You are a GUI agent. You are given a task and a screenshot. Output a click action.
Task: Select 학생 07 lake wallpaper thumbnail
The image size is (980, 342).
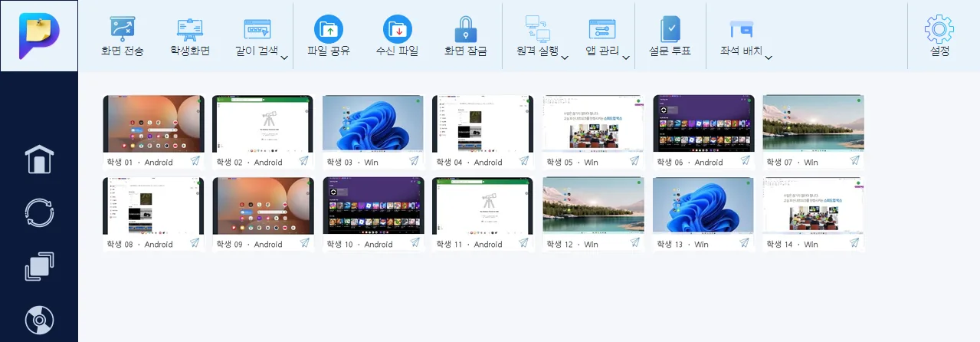tap(813, 123)
